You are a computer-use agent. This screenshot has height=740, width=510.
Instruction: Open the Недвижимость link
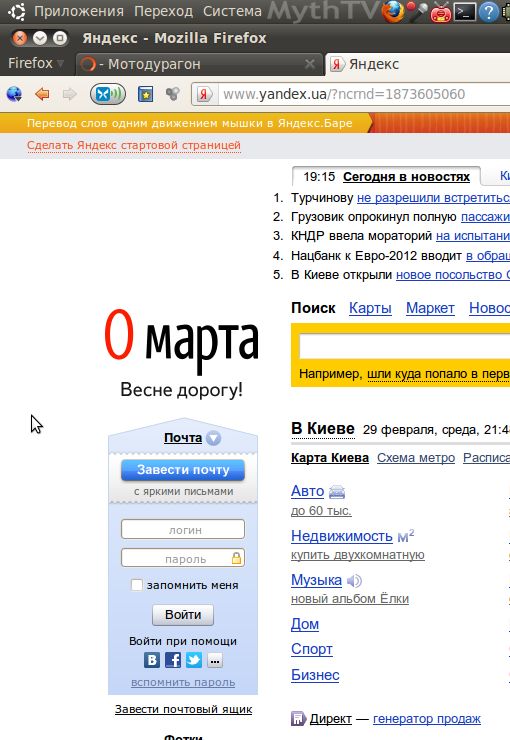tap(342, 536)
